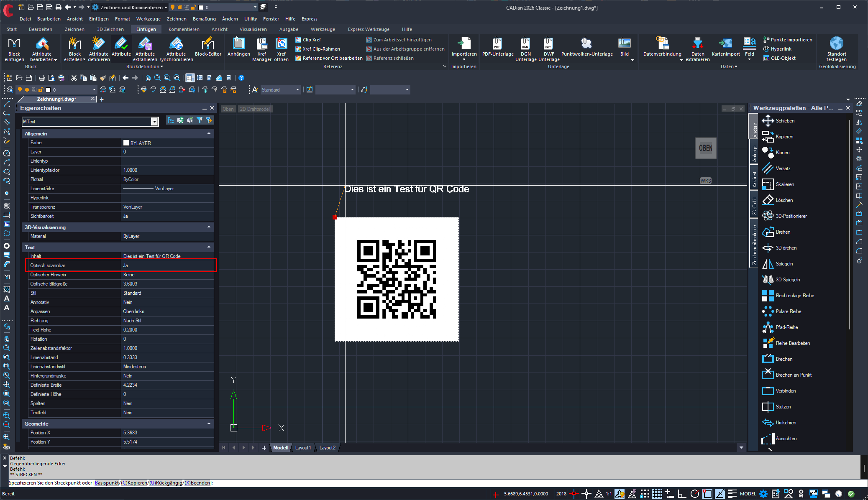Toggle the grid display in status bar
Viewport: 868px width, 500px height.
[657, 494]
